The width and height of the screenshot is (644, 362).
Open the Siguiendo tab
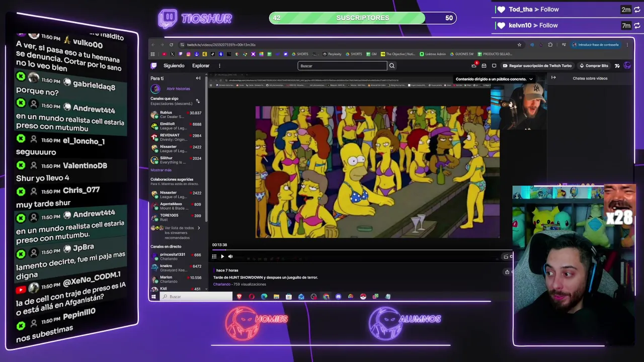click(x=174, y=66)
